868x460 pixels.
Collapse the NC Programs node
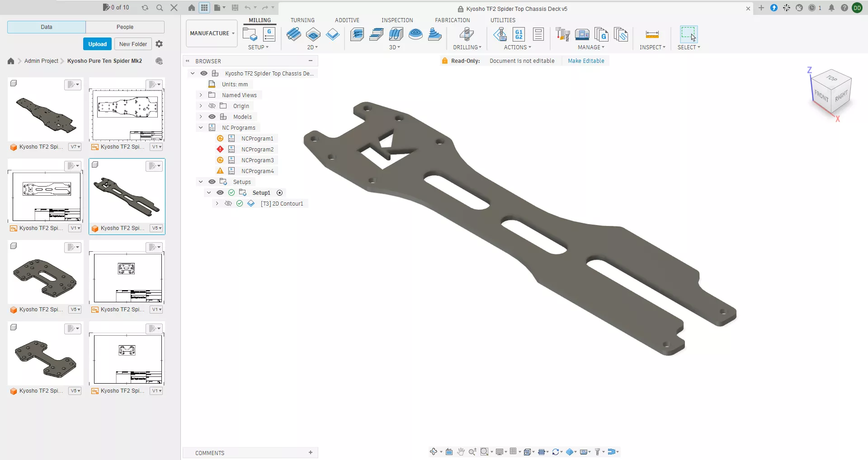pos(201,127)
